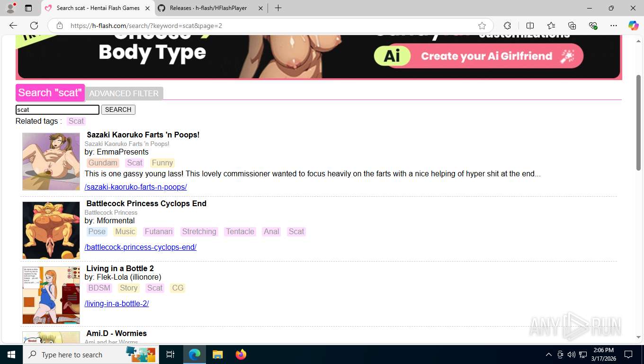The width and height of the screenshot is (644, 364).
Task: Open the Sazaki Kaoruko entry thumbnail
Action: (51, 162)
